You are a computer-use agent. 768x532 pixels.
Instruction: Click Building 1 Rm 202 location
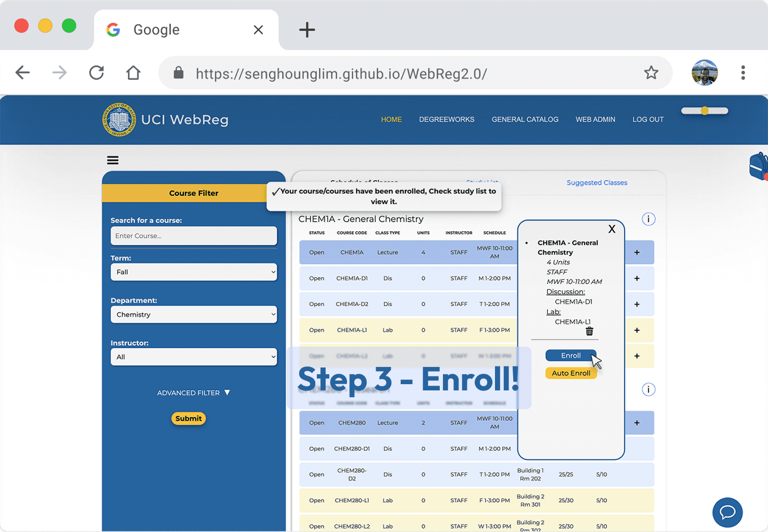pyautogui.click(x=530, y=474)
